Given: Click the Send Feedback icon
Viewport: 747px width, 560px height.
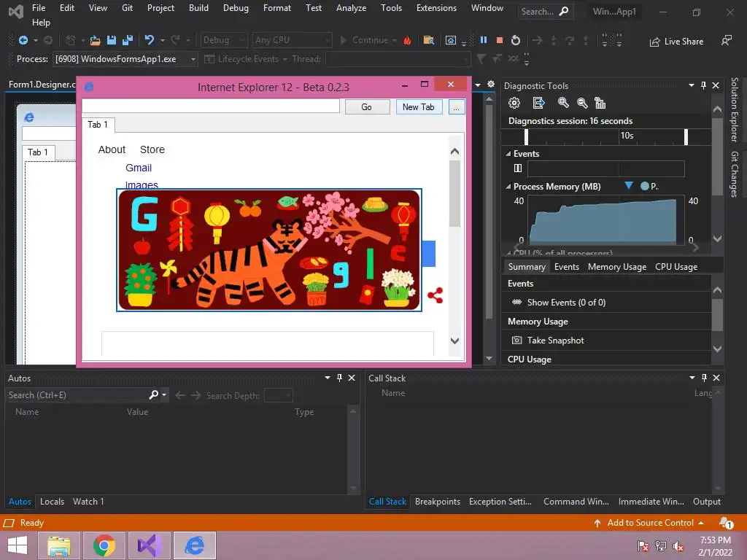Looking at the screenshot, I should [x=726, y=41].
